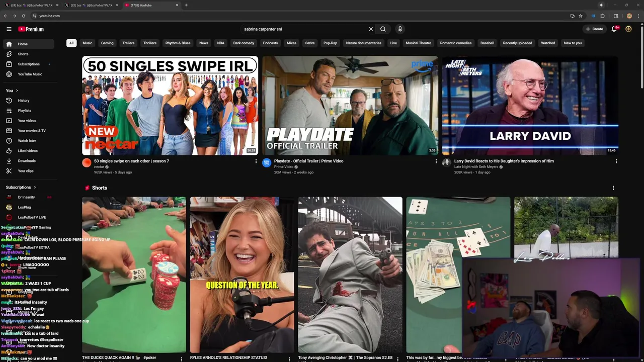Click the magnifier search button
Viewport: 644px width, 362px height.
[x=383, y=29]
